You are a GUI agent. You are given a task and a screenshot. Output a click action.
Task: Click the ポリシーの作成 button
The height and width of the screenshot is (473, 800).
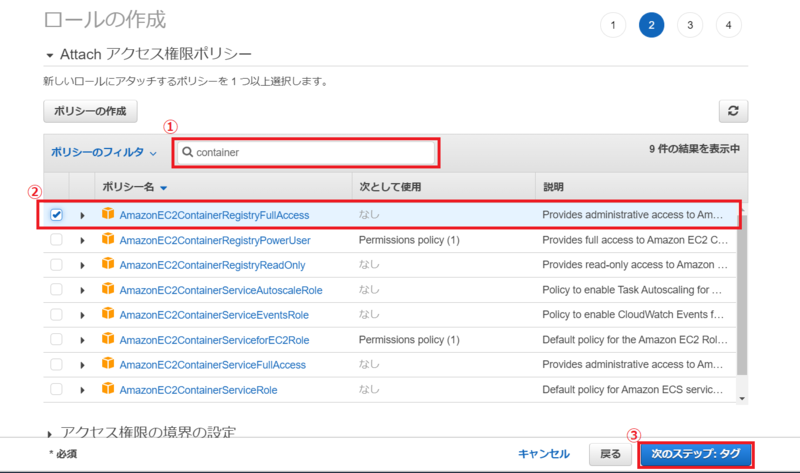coord(90,111)
